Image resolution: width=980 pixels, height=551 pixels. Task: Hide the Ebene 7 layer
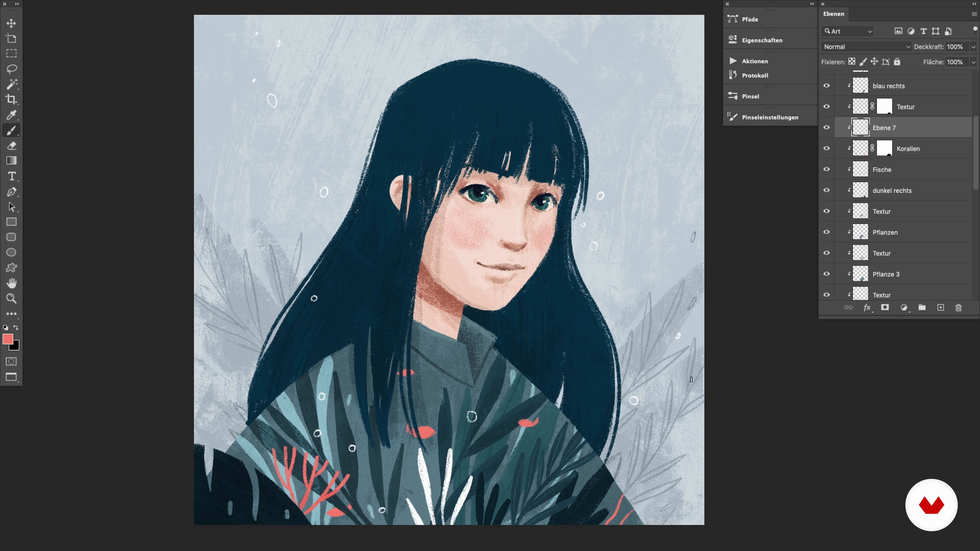point(826,127)
